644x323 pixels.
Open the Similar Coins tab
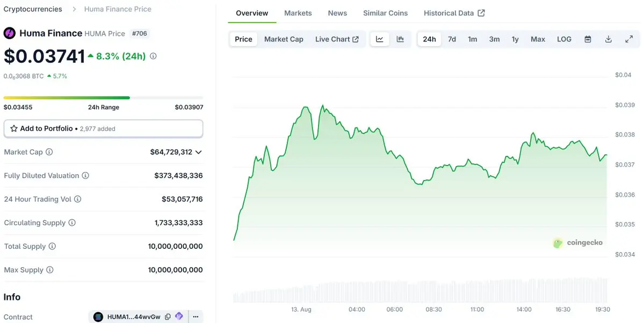pos(385,13)
